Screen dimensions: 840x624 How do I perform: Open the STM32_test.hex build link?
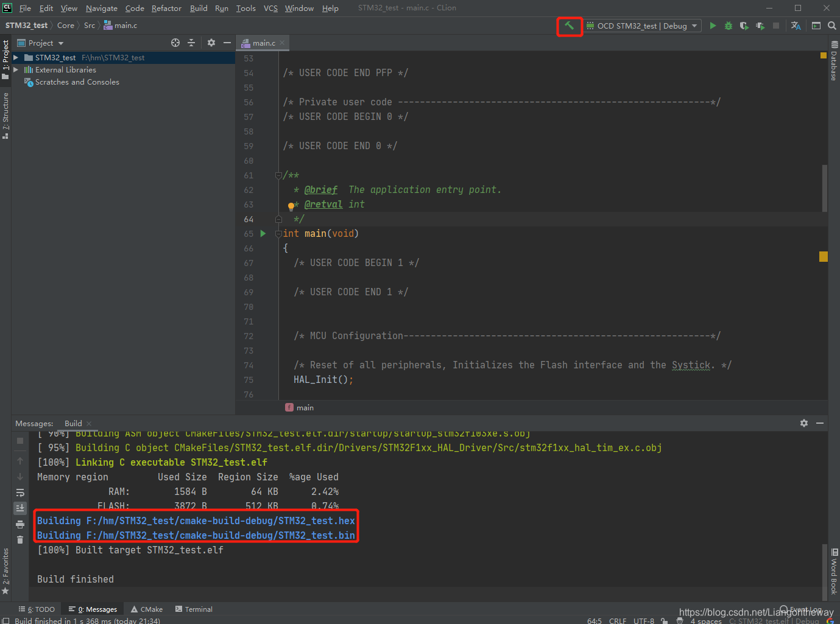(x=196, y=521)
